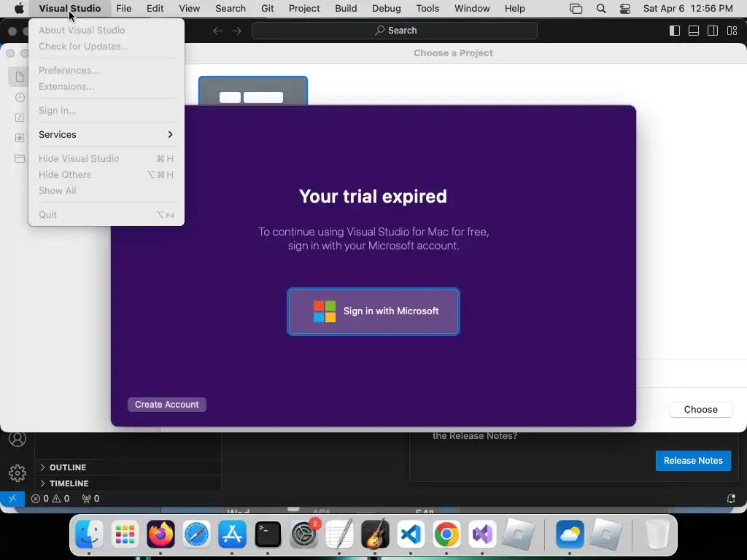The image size is (747, 560).
Task: Open the Help menu
Action: point(514,9)
